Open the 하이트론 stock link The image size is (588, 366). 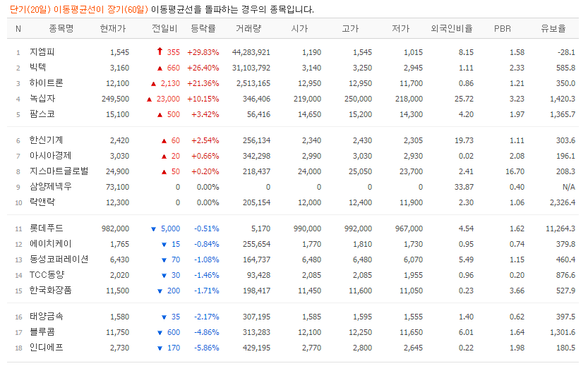[x=46, y=83]
